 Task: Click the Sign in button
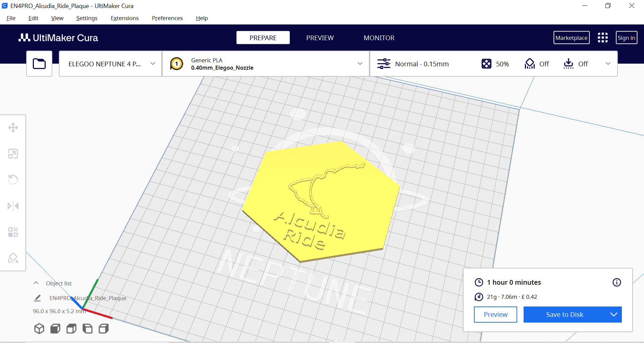point(627,38)
